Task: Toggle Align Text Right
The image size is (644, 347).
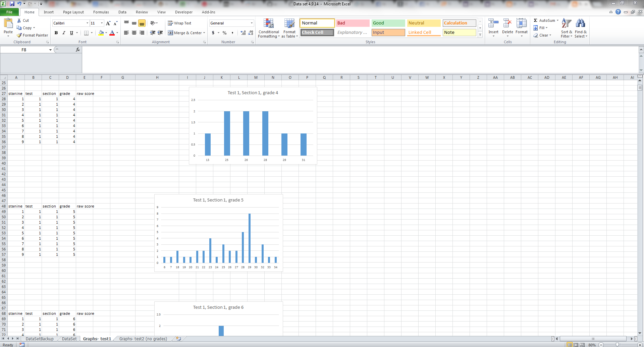Action: tap(142, 33)
